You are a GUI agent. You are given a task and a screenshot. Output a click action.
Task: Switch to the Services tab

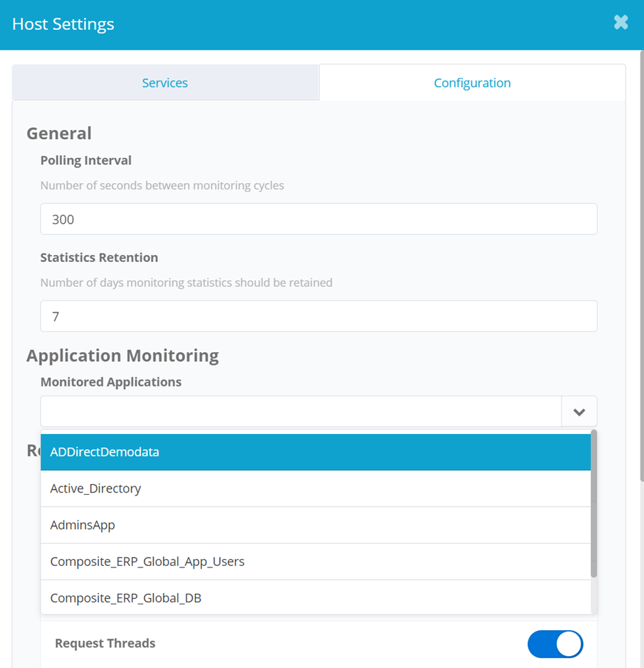click(165, 83)
